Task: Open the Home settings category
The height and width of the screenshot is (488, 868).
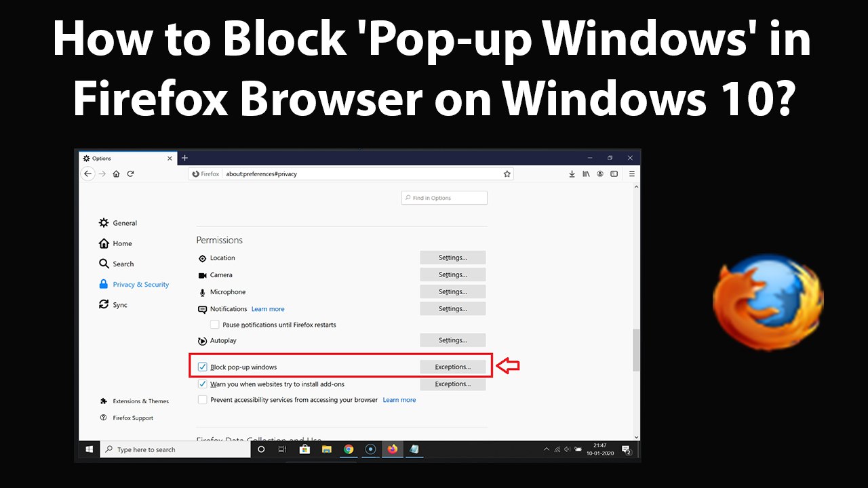Action: point(115,243)
